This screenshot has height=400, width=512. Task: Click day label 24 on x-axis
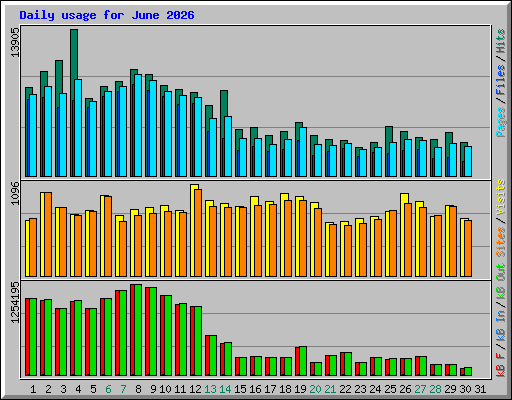(x=375, y=389)
